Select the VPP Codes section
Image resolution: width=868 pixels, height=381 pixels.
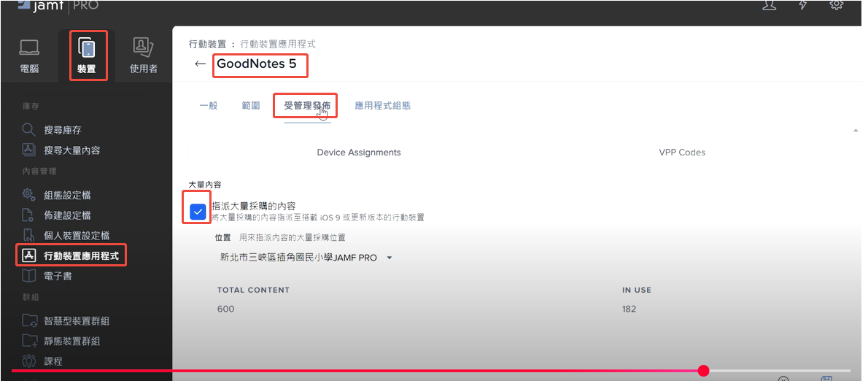681,153
